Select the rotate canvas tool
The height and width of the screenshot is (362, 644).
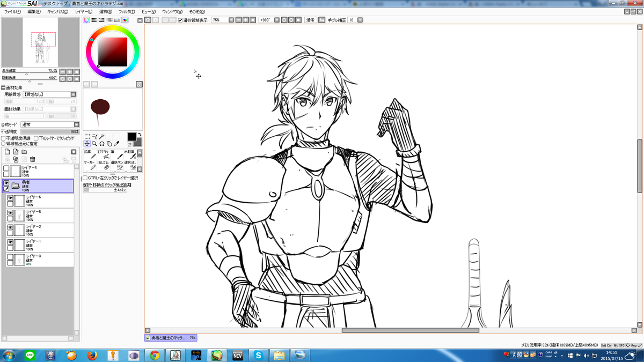(x=101, y=144)
